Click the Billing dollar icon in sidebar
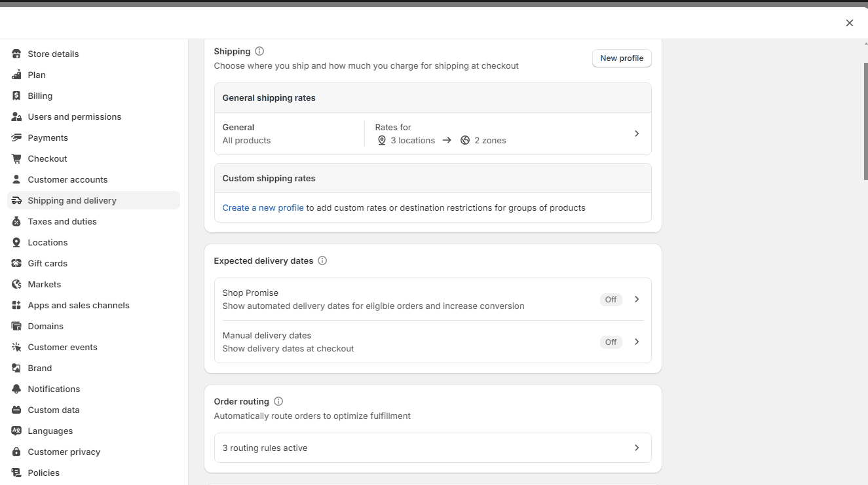The width and height of the screenshot is (868, 485). coord(16,96)
